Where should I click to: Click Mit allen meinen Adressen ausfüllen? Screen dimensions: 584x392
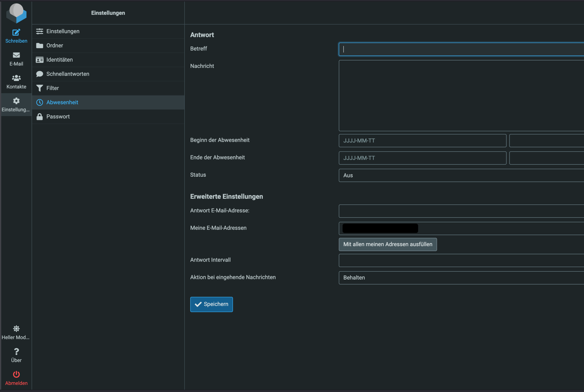388,245
